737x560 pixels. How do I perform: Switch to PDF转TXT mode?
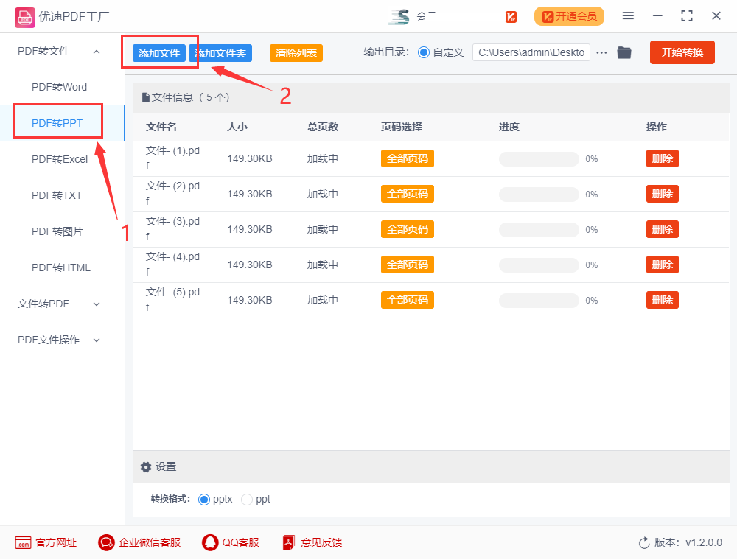pyautogui.click(x=57, y=195)
